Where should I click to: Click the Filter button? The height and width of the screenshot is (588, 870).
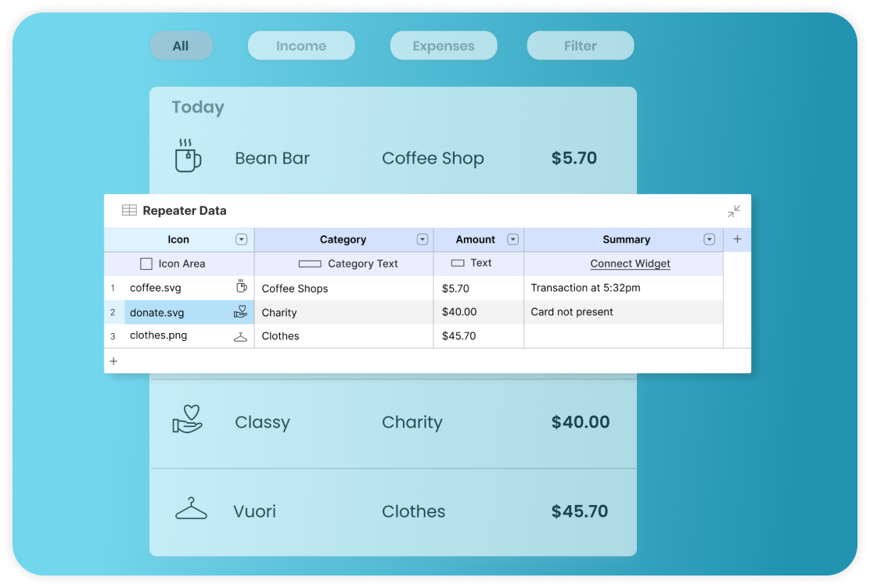581,45
